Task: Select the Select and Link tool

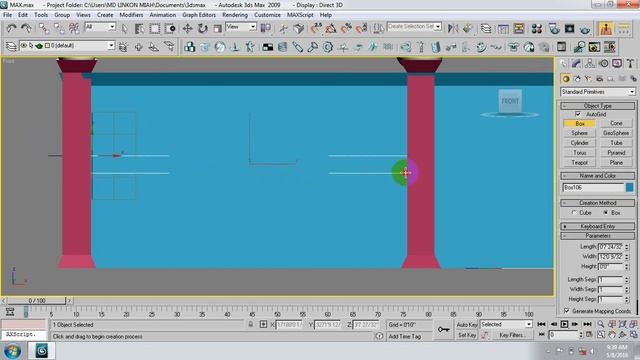Action: click(44, 28)
